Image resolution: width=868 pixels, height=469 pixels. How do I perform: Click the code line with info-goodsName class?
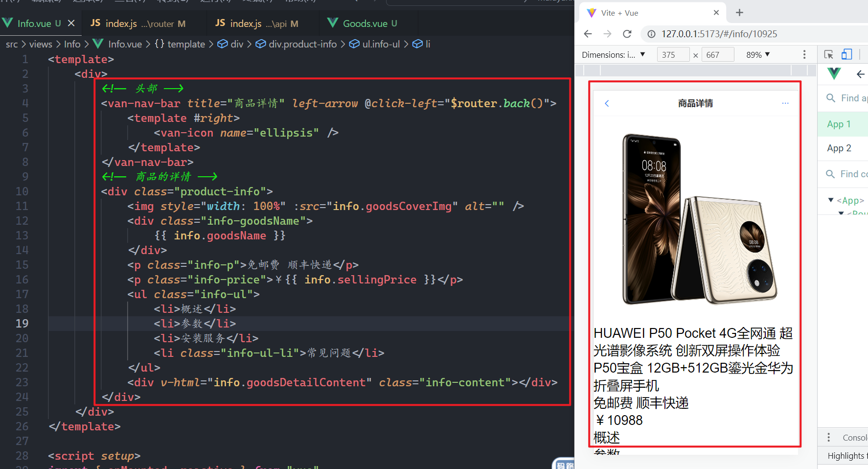point(220,221)
